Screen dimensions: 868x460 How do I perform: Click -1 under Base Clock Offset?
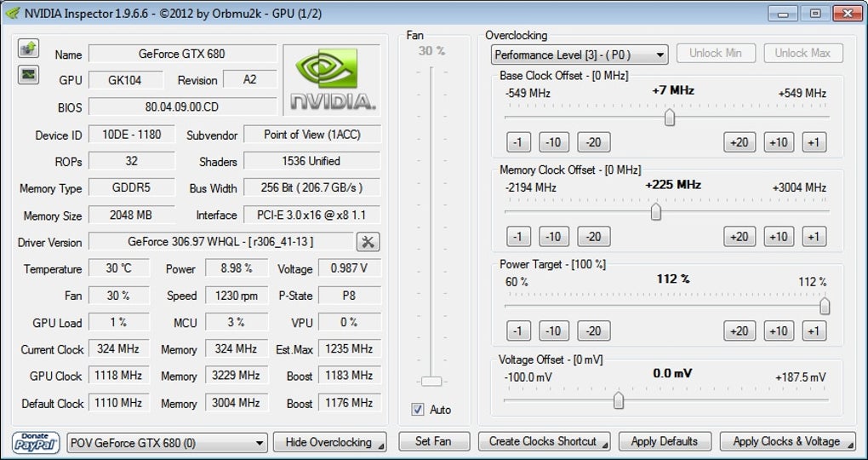click(518, 142)
